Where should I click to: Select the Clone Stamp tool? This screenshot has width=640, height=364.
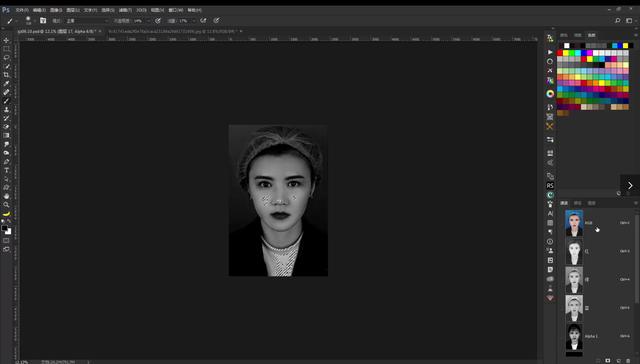pyautogui.click(x=6, y=109)
